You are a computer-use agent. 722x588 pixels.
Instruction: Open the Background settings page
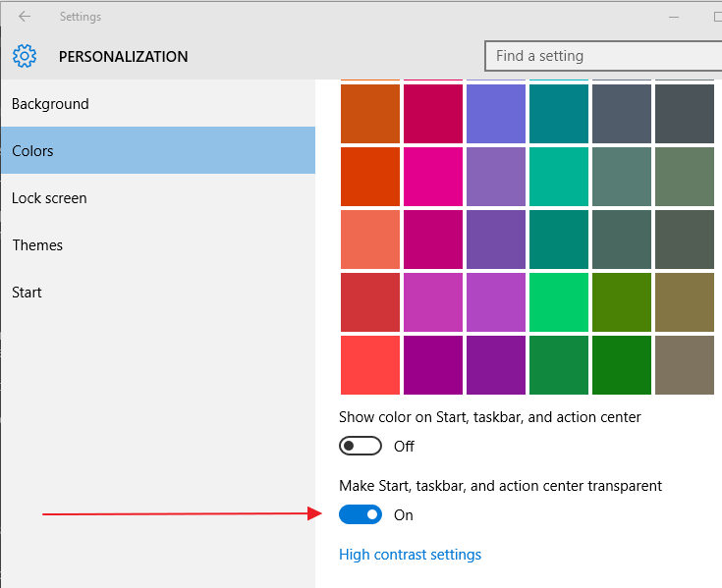pyautogui.click(x=50, y=104)
